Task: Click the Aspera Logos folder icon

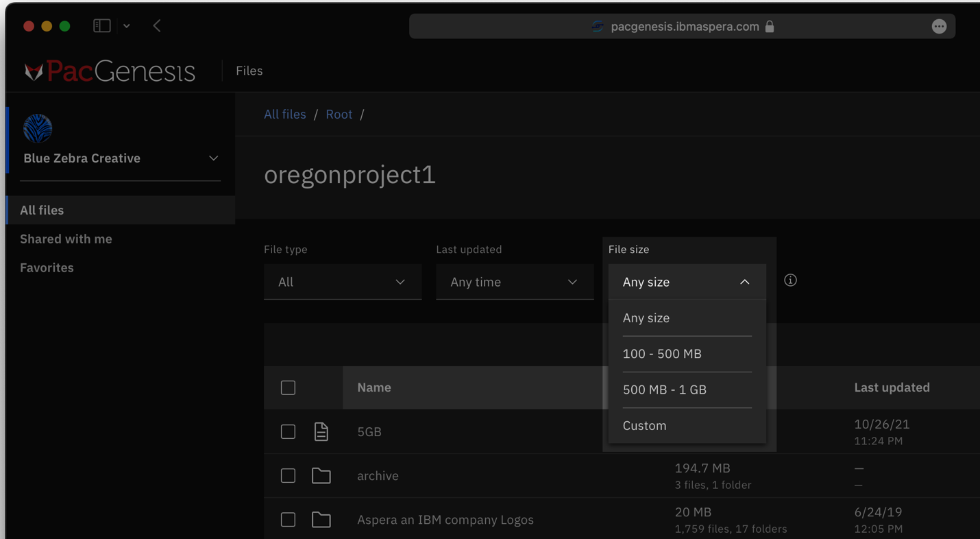Action: click(x=321, y=519)
